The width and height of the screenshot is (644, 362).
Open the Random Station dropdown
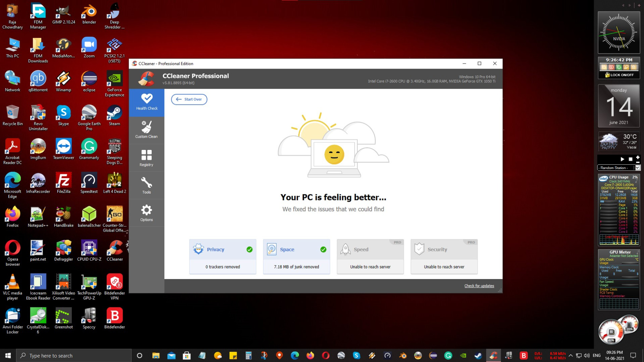tap(637, 167)
